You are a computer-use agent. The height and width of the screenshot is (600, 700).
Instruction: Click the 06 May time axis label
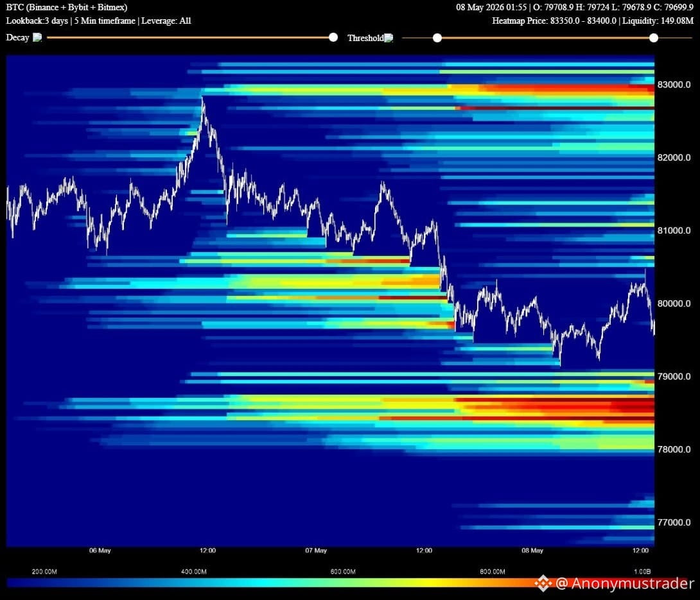coord(100,551)
